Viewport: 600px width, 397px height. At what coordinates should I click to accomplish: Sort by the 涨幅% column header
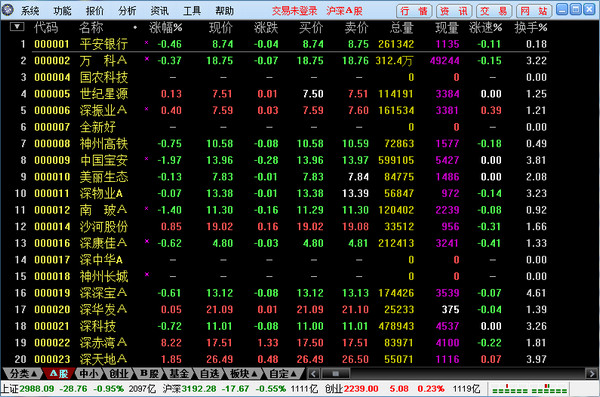coord(165,28)
